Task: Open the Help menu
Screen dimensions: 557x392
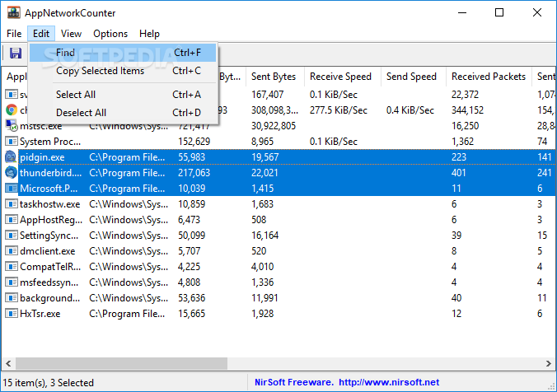Action: (149, 34)
